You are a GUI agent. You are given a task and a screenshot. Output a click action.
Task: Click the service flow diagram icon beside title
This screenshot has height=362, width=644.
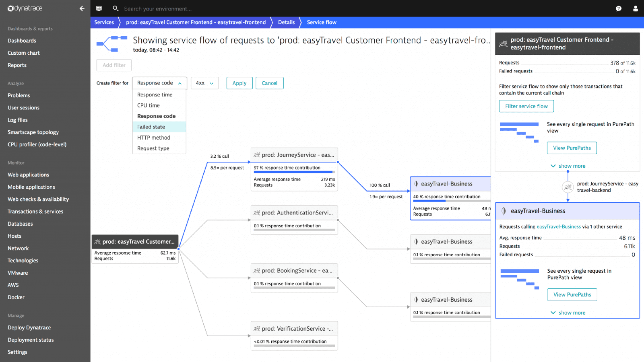112,44
